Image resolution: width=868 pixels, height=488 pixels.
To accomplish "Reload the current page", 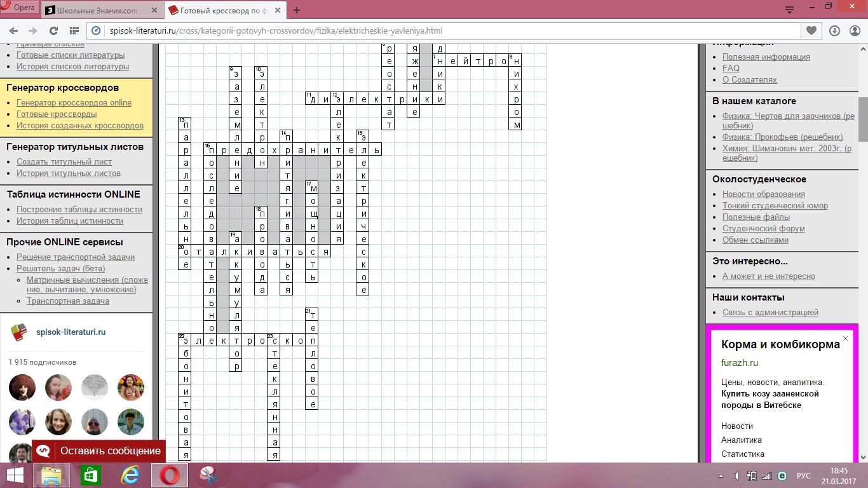I will point(53,30).
